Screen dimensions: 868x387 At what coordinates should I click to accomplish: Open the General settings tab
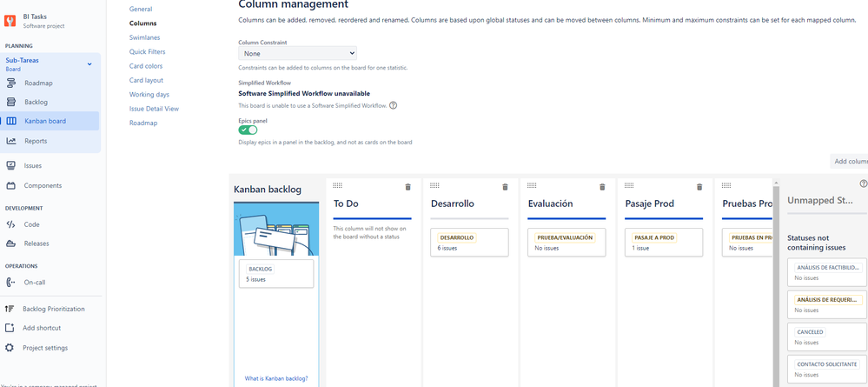click(x=141, y=9)
